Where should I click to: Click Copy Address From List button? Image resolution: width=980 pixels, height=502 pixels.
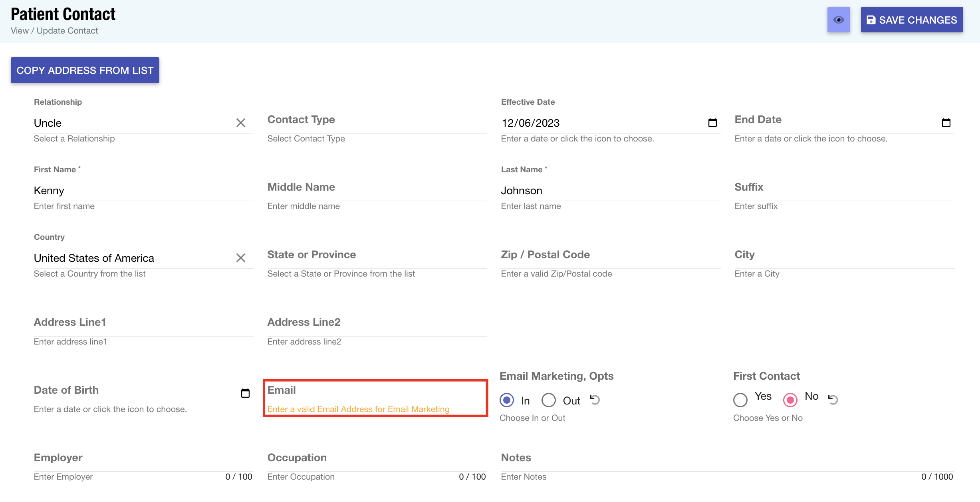tap(85, 70)
